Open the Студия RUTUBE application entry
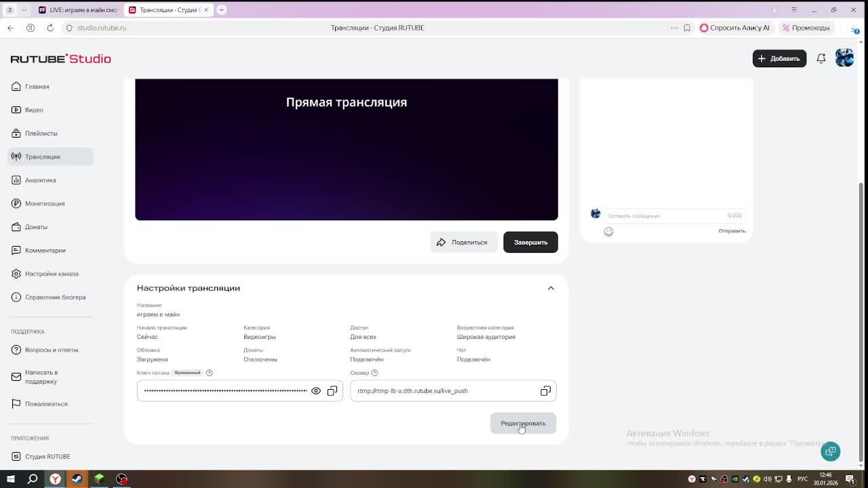 click(x=47, y=457)
